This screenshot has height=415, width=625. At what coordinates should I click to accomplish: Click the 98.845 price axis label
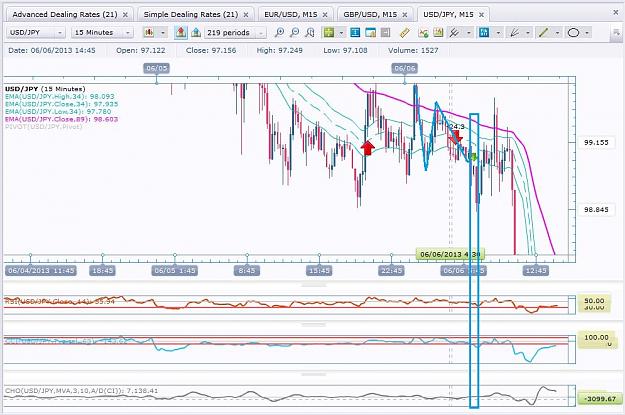tap(596, 210)
